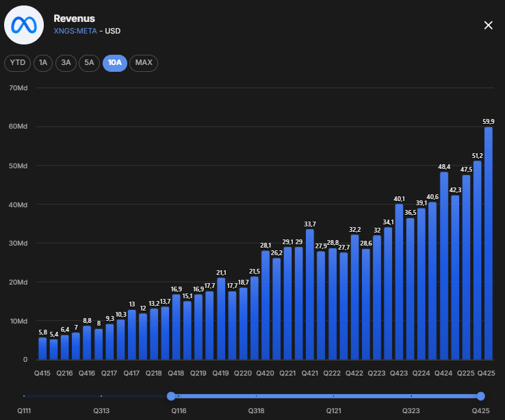Click the bar labeled 59,9
The image size is (505, 420).
click(x=489, y=244)
